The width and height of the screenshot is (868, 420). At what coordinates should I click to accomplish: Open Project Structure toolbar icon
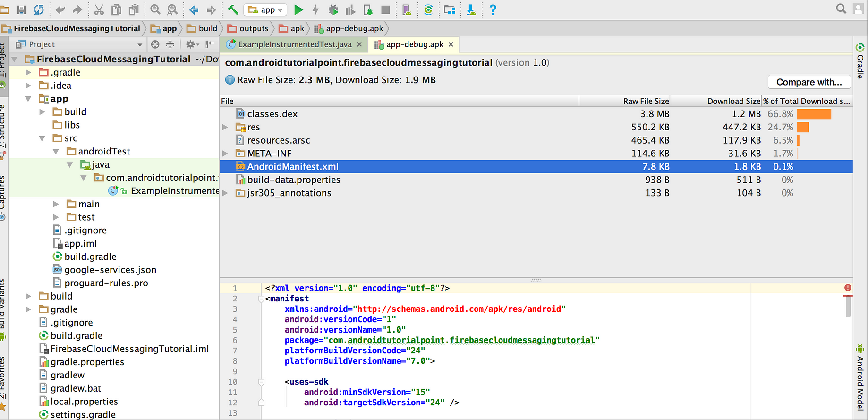click(x=450, y=9)
